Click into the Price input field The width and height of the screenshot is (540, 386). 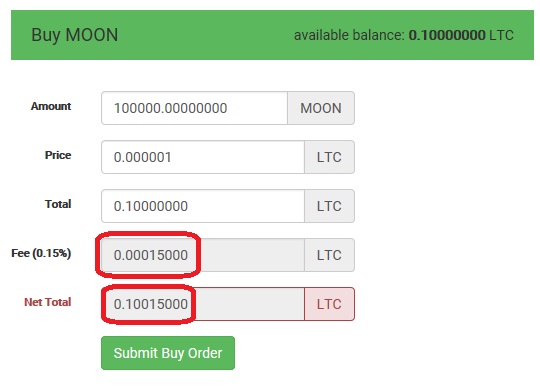click(x=203, y=157)
